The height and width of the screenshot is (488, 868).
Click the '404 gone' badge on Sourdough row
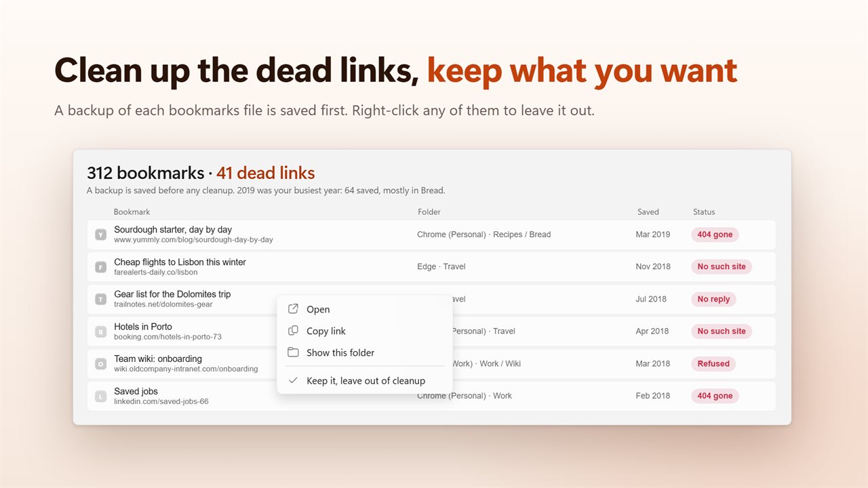click(715, 235)
